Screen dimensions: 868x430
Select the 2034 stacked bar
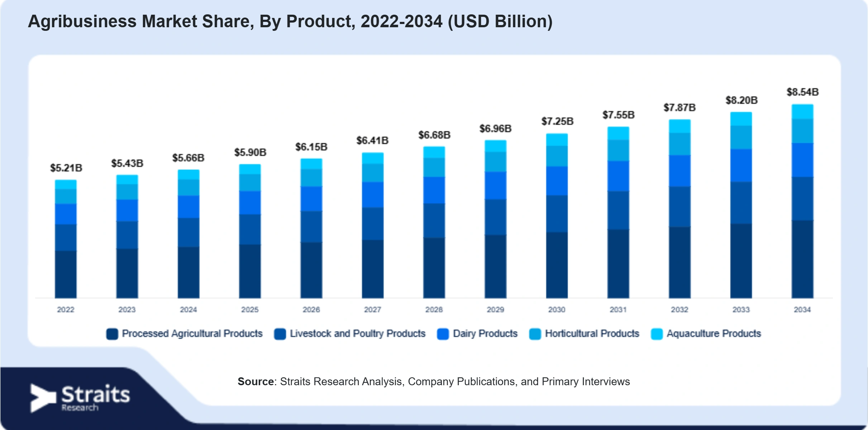click(x=802, y=201)
